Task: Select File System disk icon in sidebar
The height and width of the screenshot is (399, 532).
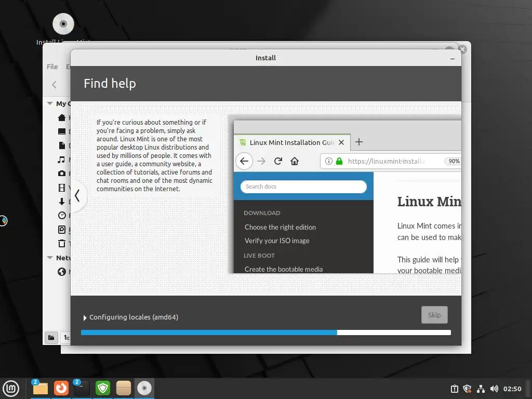Action: point(62,230)
